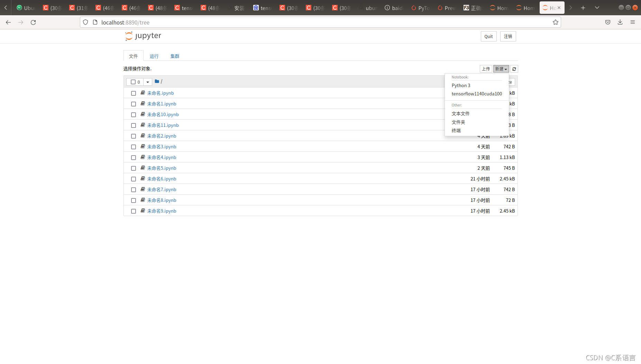The image size is (641, 364).
Task: Tick the select-all checkbox in header
Action: [133, 82]
